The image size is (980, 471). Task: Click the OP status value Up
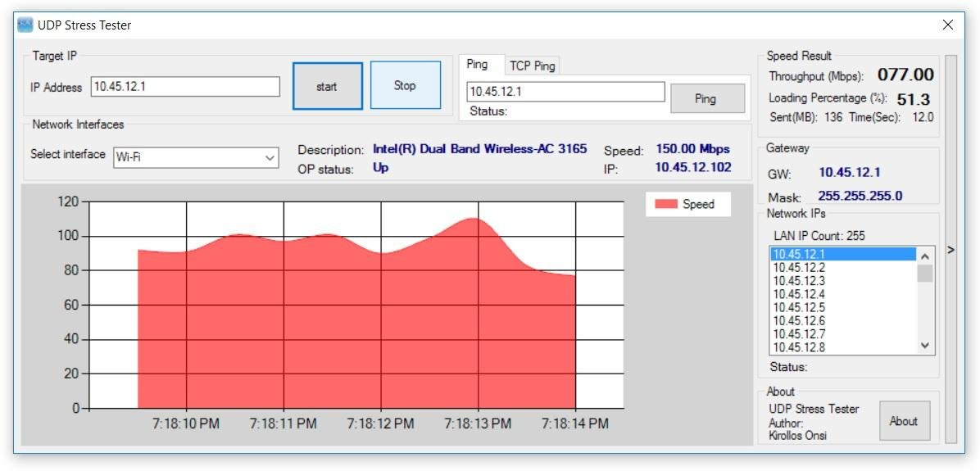[381, 167]
